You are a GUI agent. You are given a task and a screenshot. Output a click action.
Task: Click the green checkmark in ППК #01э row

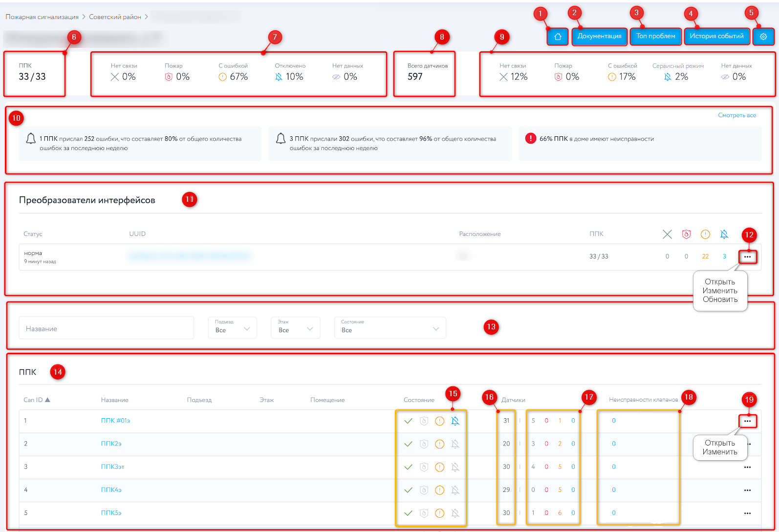click(409, 421)
